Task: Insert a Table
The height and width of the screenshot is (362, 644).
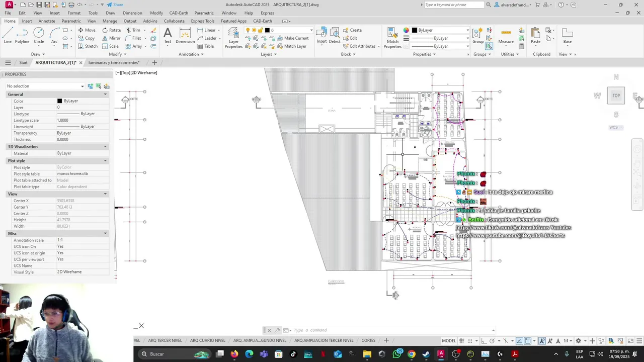Action: click(205, 46)
